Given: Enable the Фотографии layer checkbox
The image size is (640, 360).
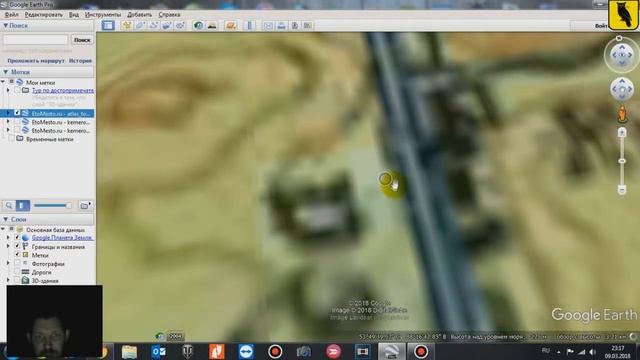Looking at the screenshot, I should 17,263.
